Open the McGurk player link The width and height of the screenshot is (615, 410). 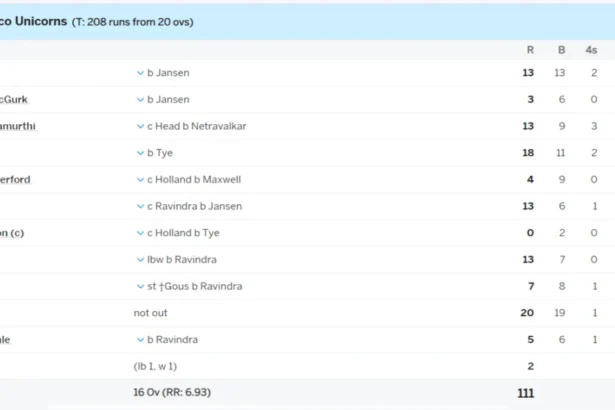[x=14, y=100]
